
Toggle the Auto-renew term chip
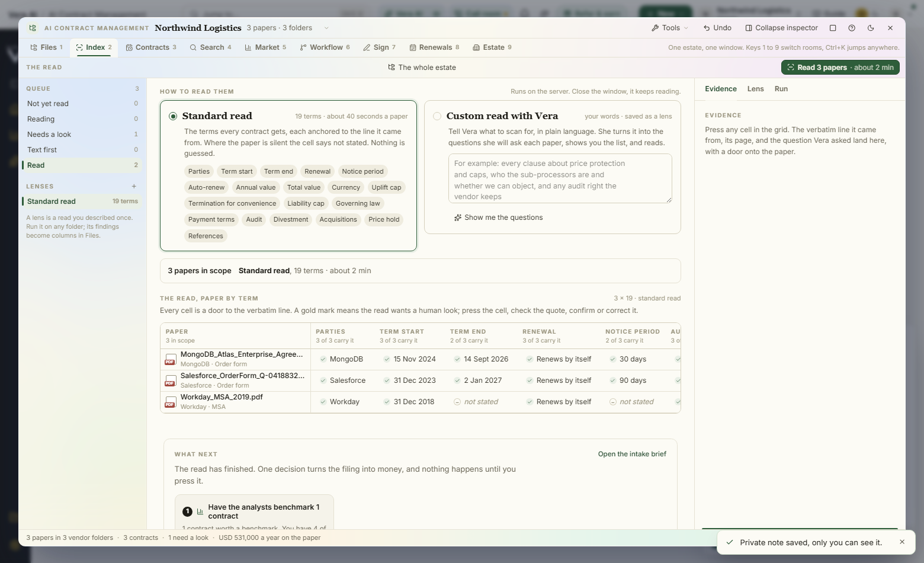pyautogui.click(x=206, y=187)
